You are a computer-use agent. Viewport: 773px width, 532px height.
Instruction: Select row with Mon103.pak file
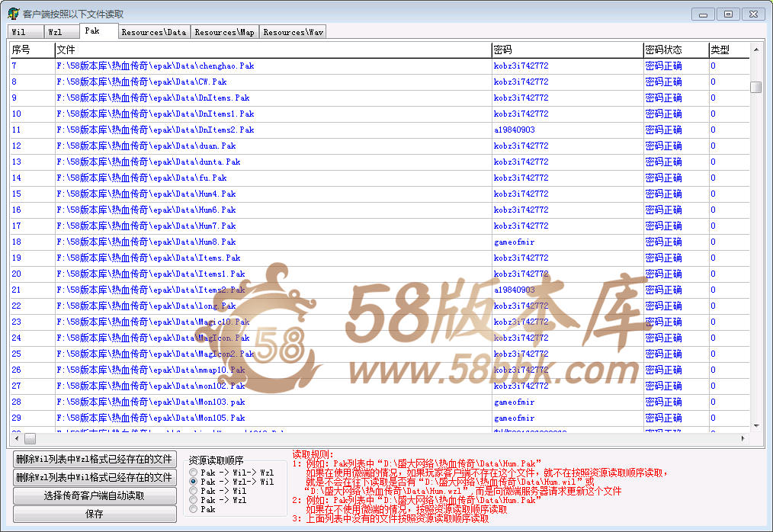pyautogui.click(x=380, y=402)
